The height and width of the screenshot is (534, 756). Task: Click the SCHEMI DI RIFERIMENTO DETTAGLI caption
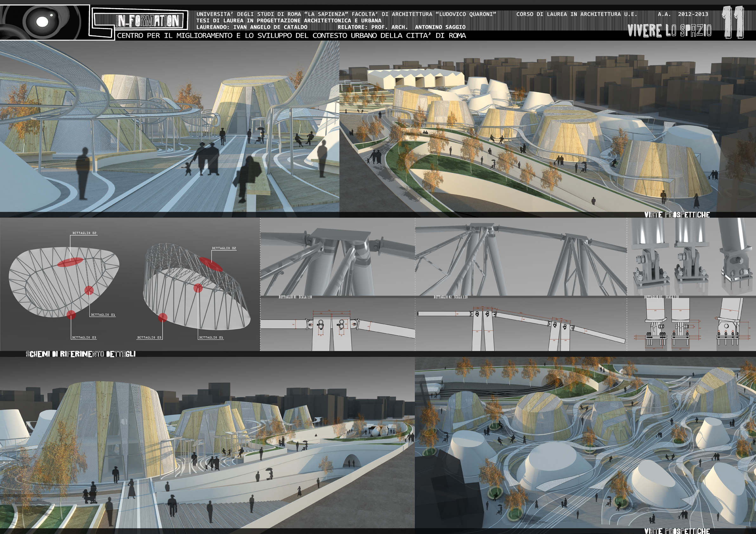click(81, 354)
